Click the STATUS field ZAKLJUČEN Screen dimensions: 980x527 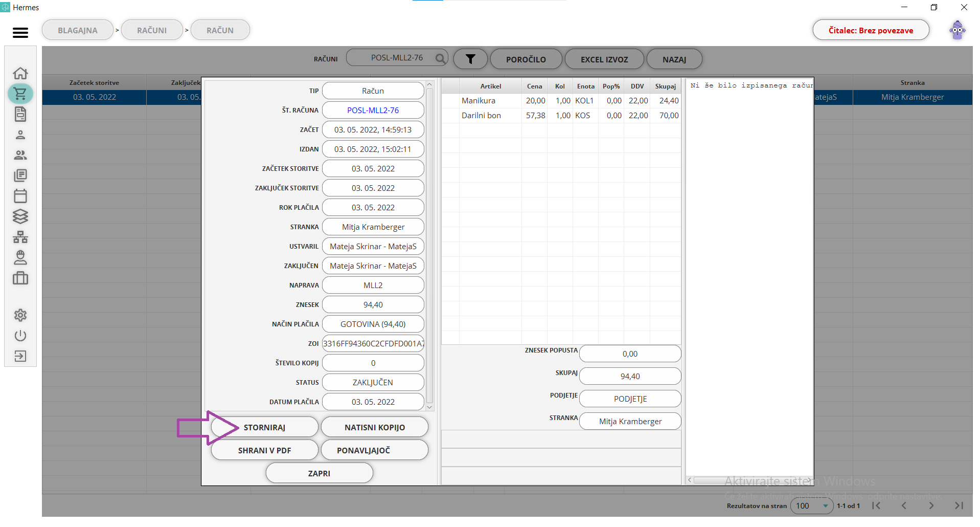pyautogui.click(x=373, y=382)
